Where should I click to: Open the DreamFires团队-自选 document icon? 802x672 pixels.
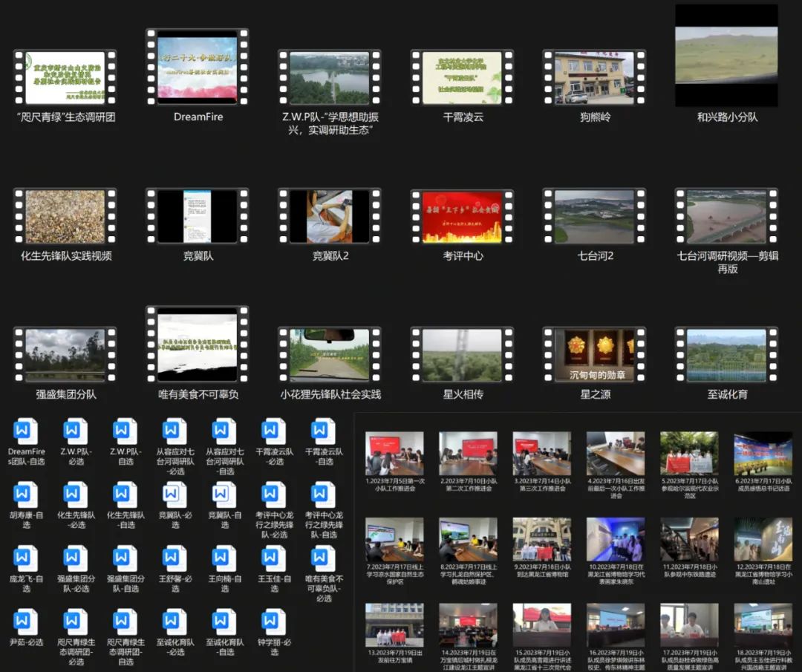(26, 431)
